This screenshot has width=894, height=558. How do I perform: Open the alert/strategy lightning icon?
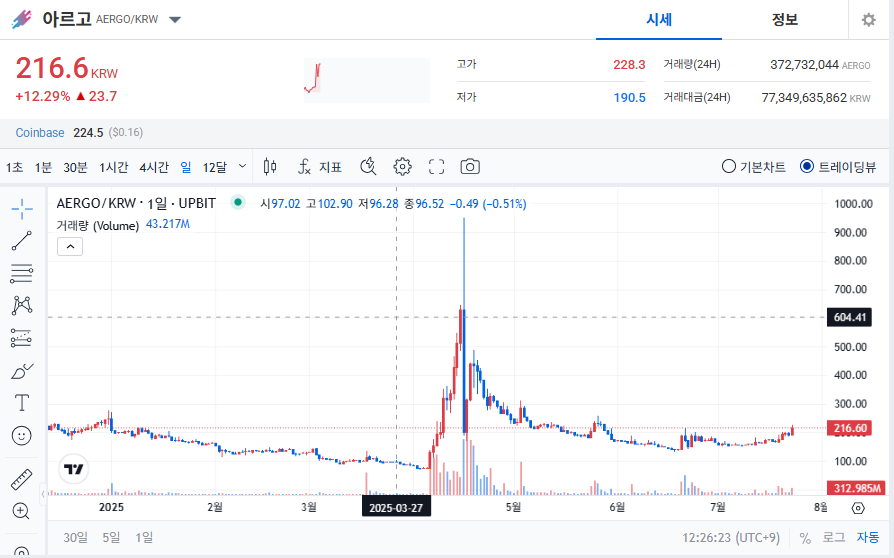point(368,167)
